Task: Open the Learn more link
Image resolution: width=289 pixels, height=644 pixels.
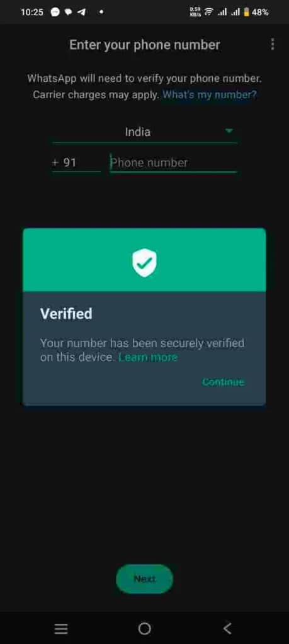Action: coord(148,357)
